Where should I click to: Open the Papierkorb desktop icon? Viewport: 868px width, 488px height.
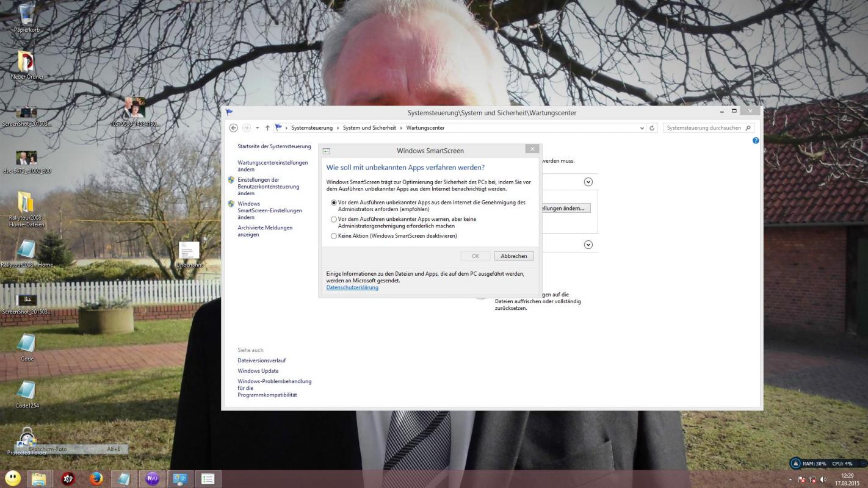27,16
